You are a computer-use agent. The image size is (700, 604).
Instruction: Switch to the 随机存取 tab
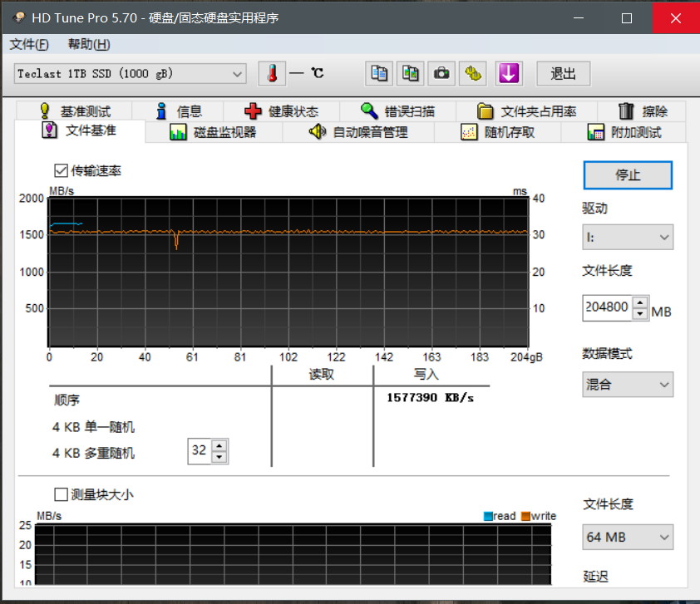click(498, 132)
